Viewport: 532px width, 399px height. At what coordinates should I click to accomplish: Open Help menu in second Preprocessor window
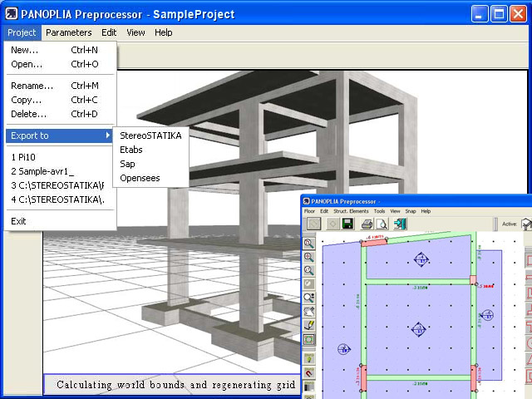(x=426, y=211)
